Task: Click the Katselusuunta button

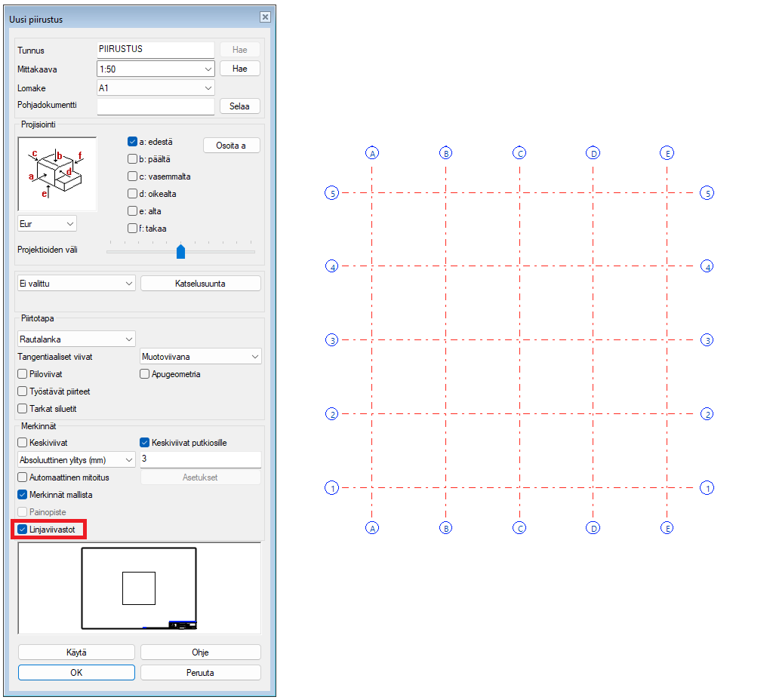Action: [200, 284]
